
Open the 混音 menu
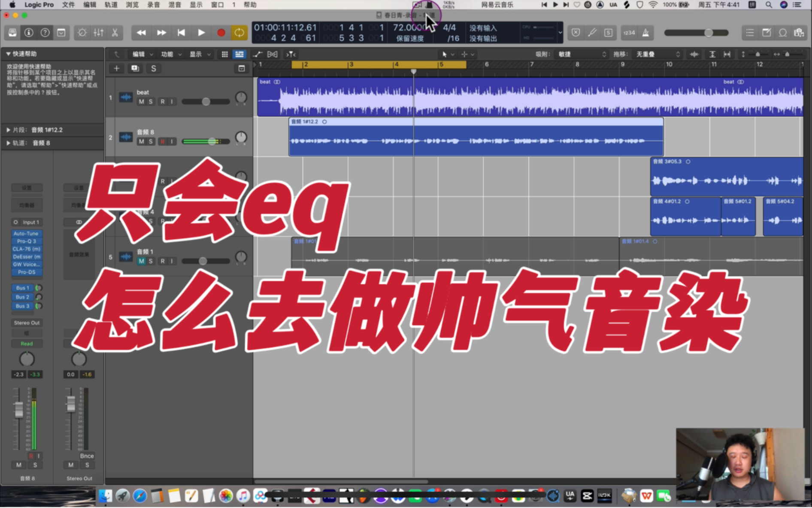175,5
